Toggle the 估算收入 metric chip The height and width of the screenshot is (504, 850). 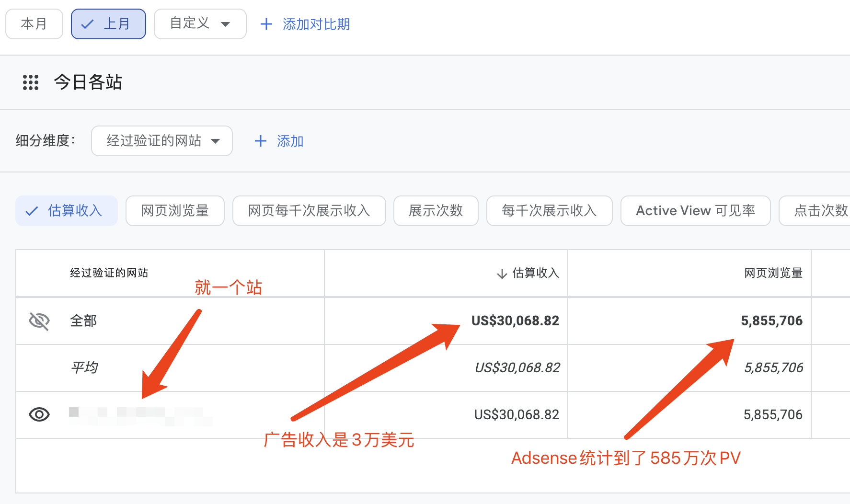[x=67, y=211]
